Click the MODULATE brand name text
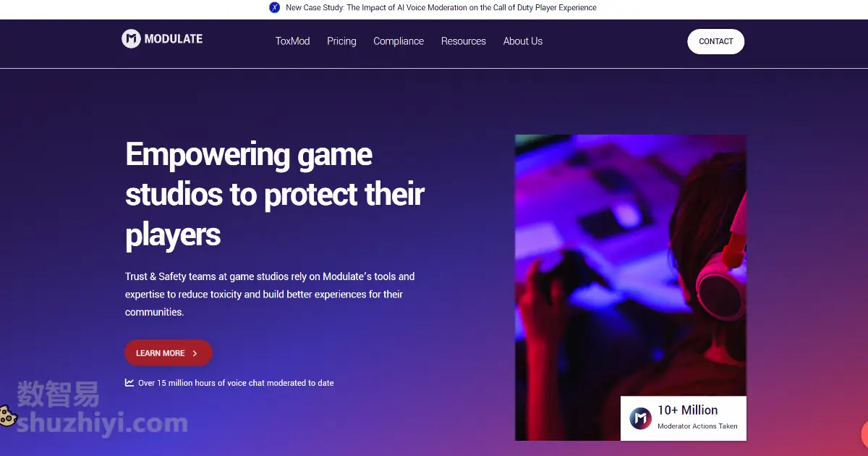 pyautogui.click(x=174, y=39)
